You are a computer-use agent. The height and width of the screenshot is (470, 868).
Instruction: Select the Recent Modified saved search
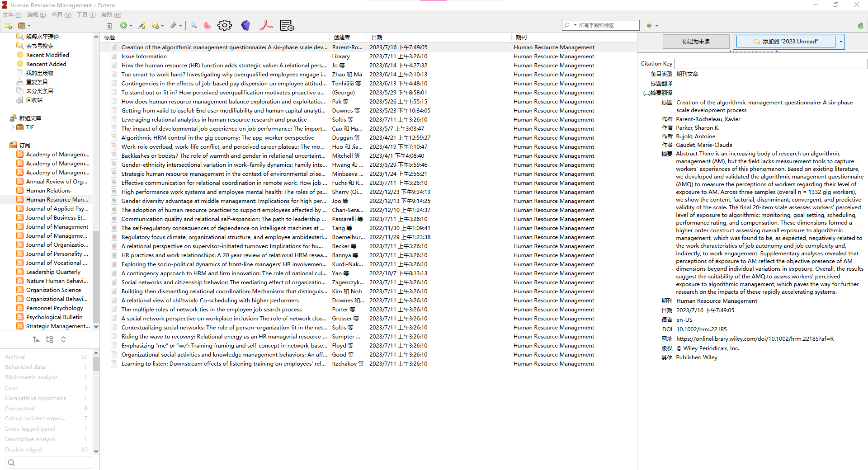(x=47, y=55)
